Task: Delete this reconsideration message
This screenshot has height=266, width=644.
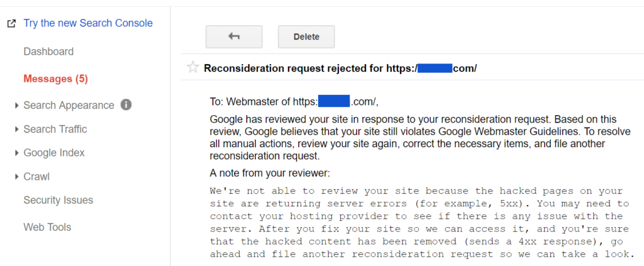Action: click(x=306, y=36)
